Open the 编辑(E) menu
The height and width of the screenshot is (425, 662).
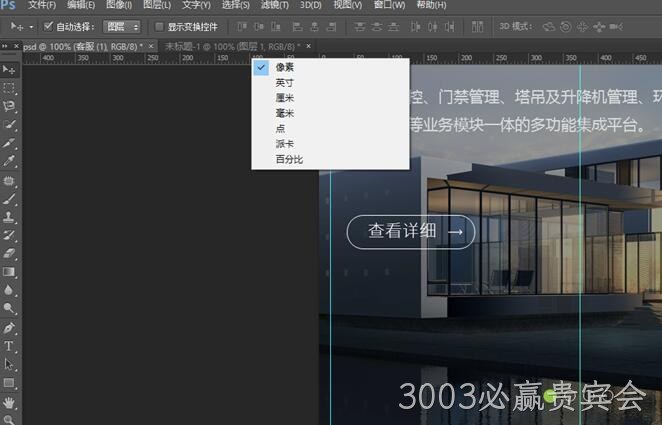(81, 5)
